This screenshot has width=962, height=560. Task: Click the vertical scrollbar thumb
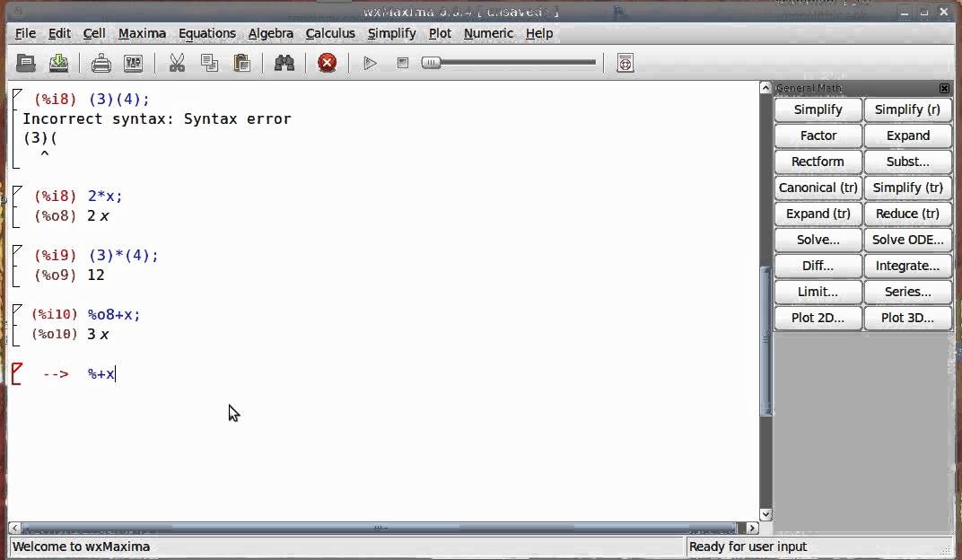tap(765, 340)
